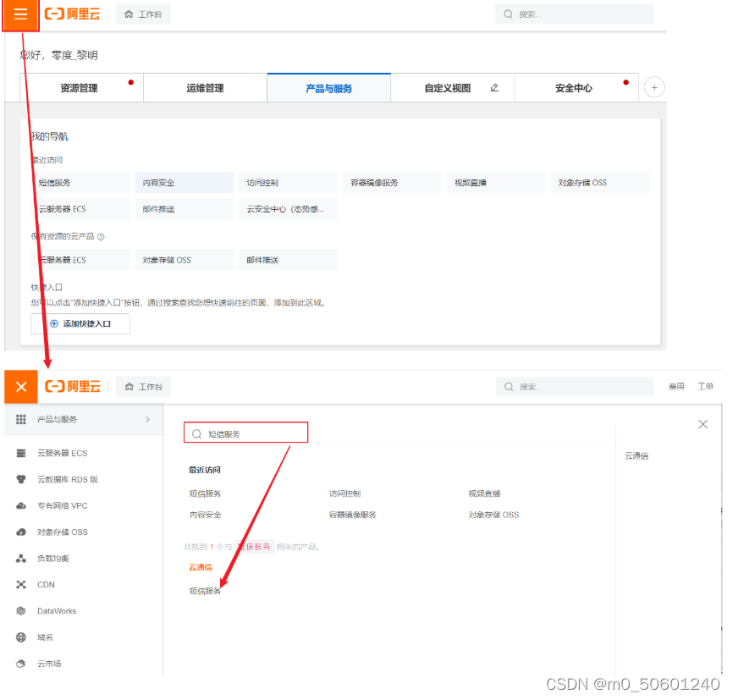Viewport: 733px width, 700px height.
Task: Open 费用 in lower console header
Action: point(676,386)
